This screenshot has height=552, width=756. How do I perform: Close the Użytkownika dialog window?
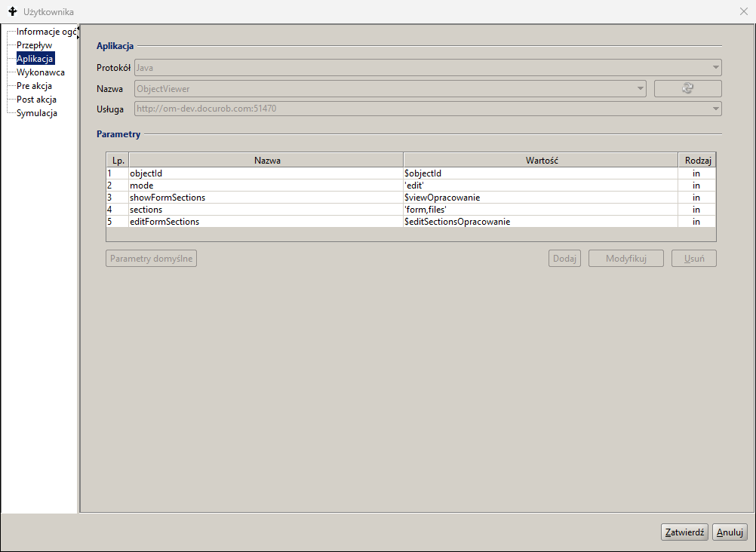click(743, 11)
